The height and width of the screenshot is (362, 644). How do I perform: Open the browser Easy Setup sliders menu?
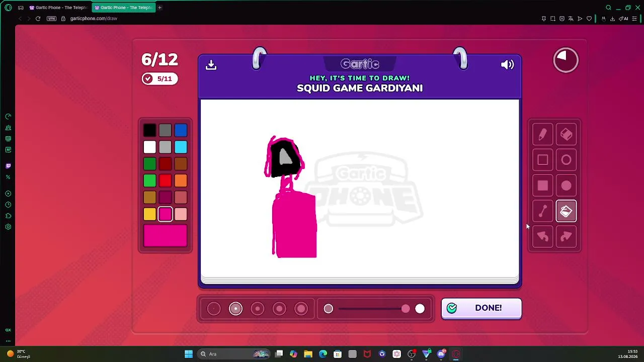click(x=634, y=19)
